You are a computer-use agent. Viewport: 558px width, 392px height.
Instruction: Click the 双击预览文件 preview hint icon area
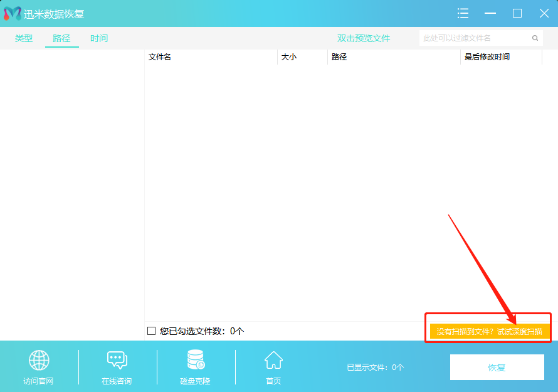coord(364,38)
